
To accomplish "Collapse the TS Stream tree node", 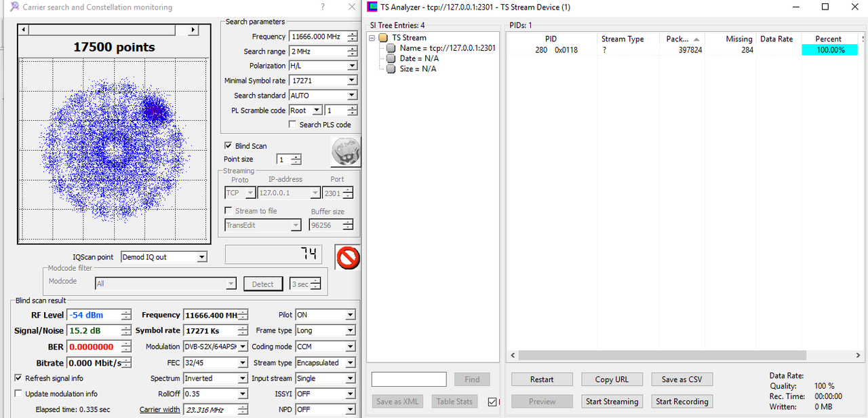I will coord(372,38).
